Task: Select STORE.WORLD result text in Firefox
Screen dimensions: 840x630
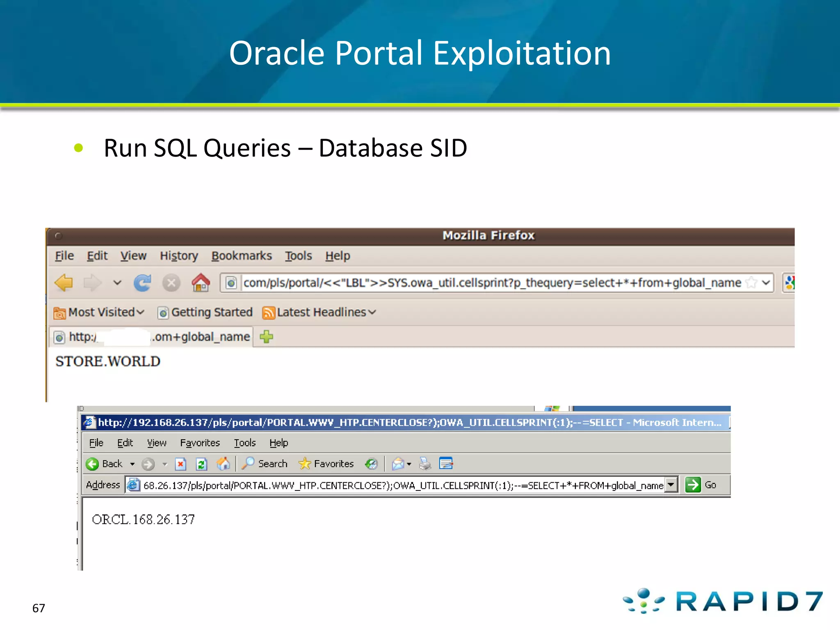Action: tap(108, 361)
